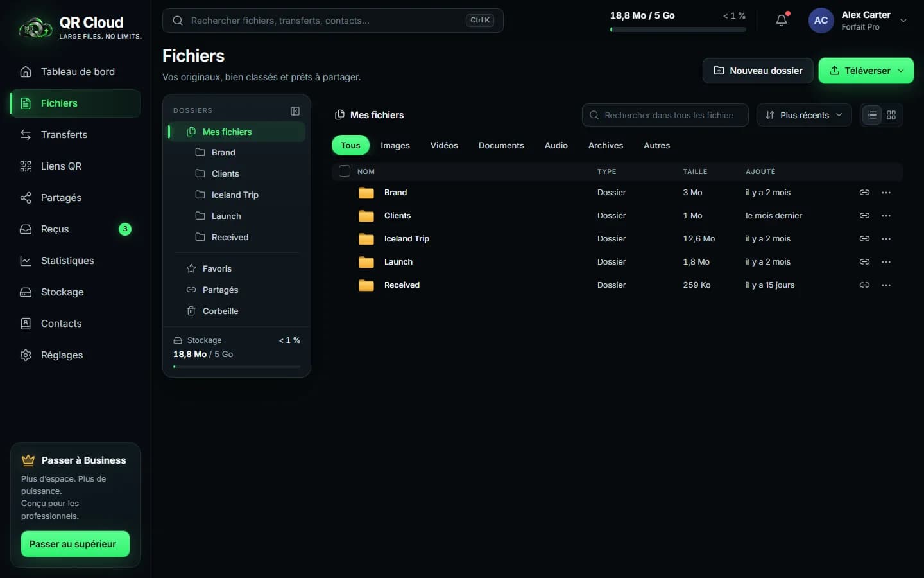The width and height of the screenshot is (924, 578).
Task: Open Transferts in the sidebar
Action: (75, 135)
